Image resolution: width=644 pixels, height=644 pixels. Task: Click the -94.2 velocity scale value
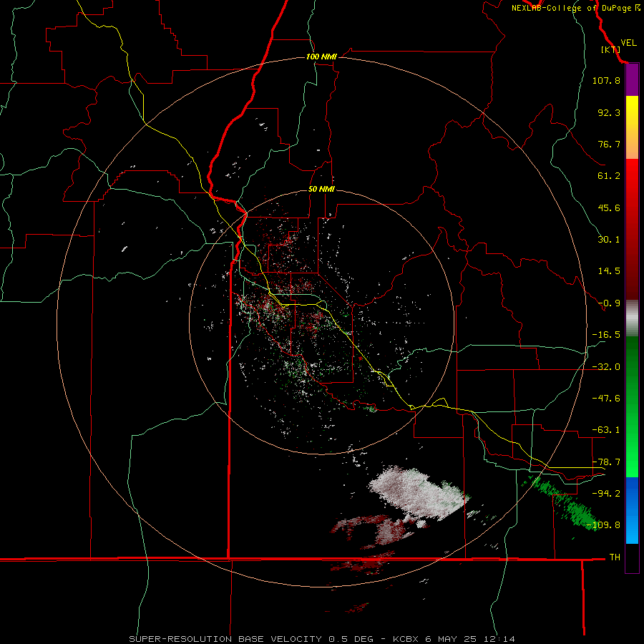click(x=606, y=493)
